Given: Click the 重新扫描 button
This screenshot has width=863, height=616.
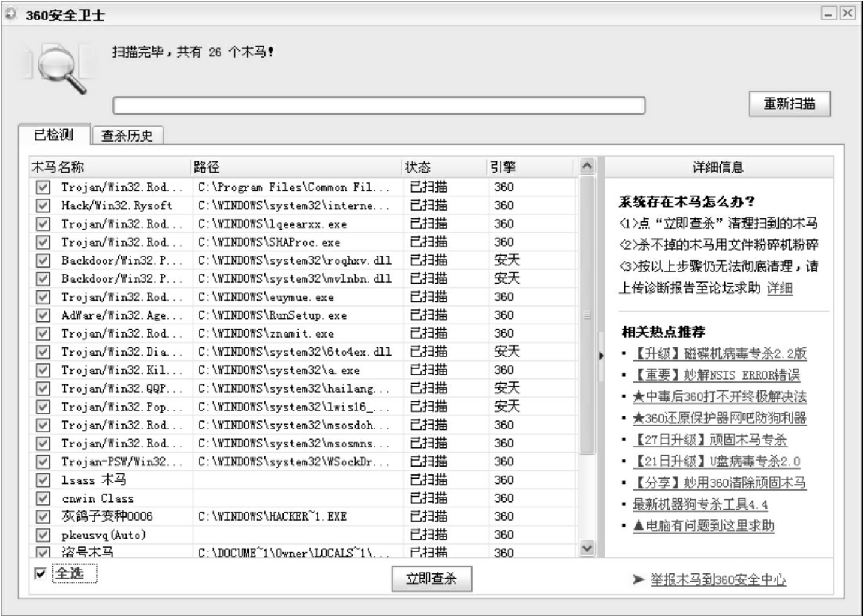Looking at the screenshot, I should pos(790,104).
